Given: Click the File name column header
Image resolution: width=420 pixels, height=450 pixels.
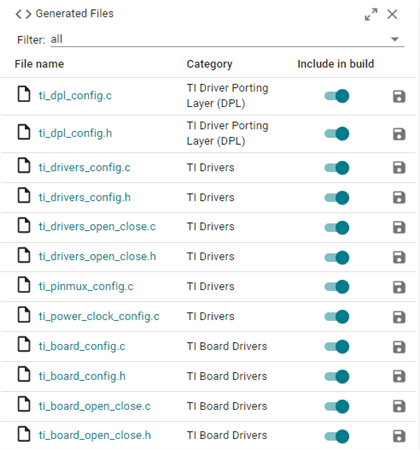Looking at the screenshot, I should (39, 64).
